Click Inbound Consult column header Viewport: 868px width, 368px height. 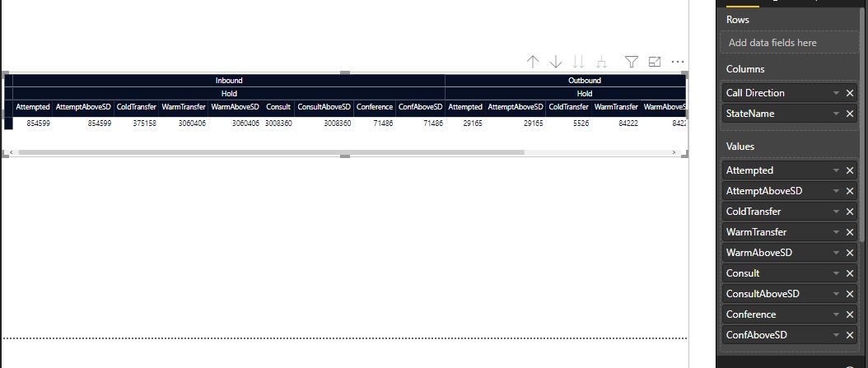[x=278, y=107]
